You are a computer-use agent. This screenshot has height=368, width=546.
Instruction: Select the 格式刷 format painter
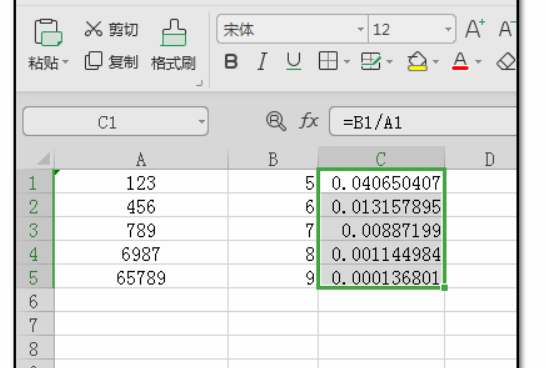(x=173, y=45)
